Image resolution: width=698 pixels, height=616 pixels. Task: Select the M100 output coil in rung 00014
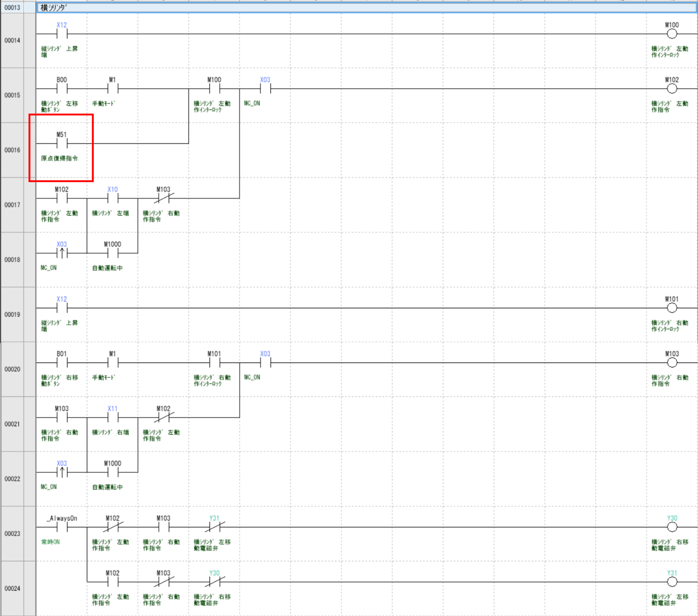(x=671, y=34)
